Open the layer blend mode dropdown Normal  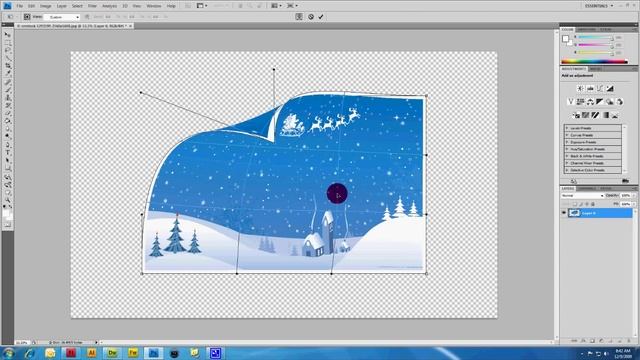pyautogui.click(x=582, y=196)
